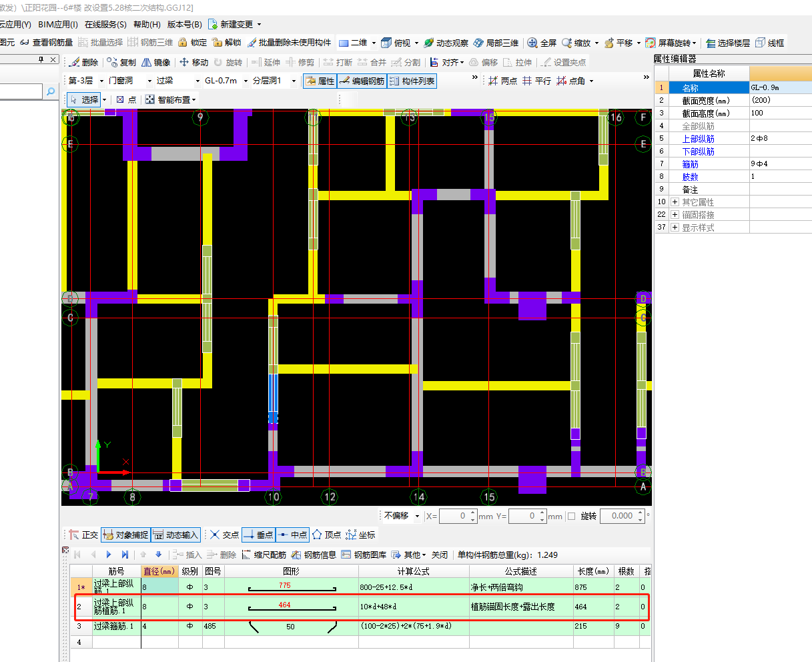Click the 缩尺配筋 icon
This screenshot has height=662, width=812.
pos(264,555)
